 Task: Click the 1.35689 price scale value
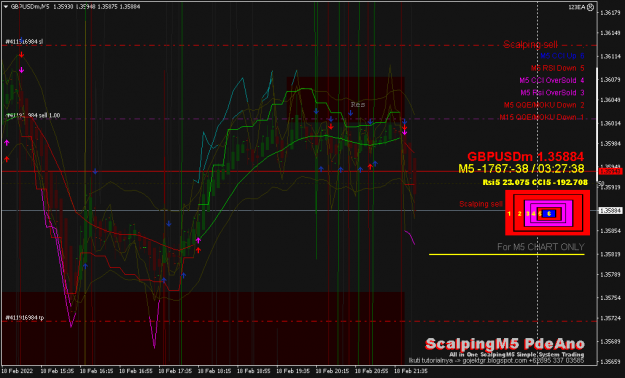click(609, 341)
